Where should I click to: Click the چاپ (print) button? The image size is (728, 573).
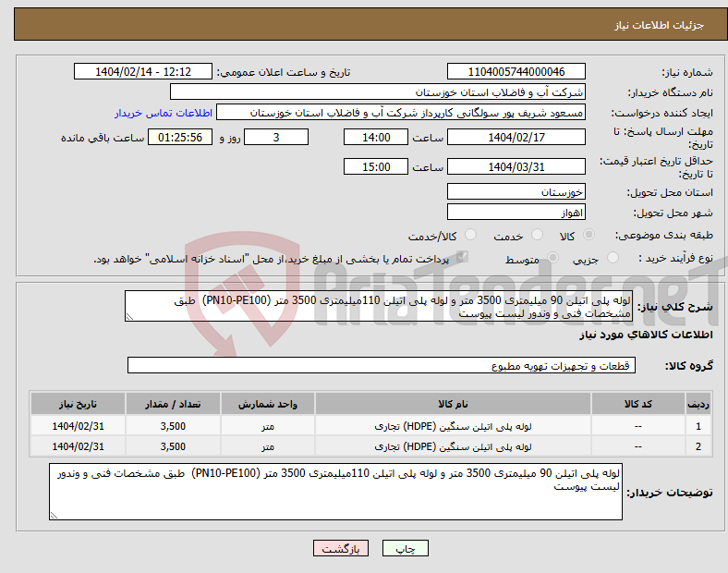click(x=405, y=548)
